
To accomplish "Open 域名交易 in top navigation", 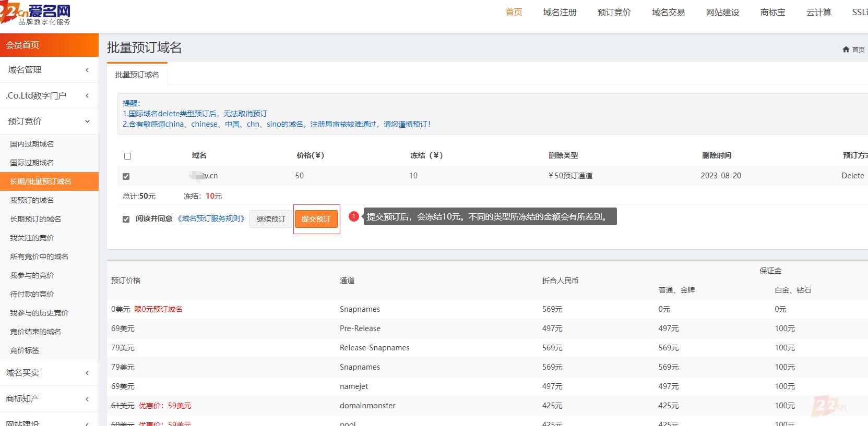I will (668, 13).
